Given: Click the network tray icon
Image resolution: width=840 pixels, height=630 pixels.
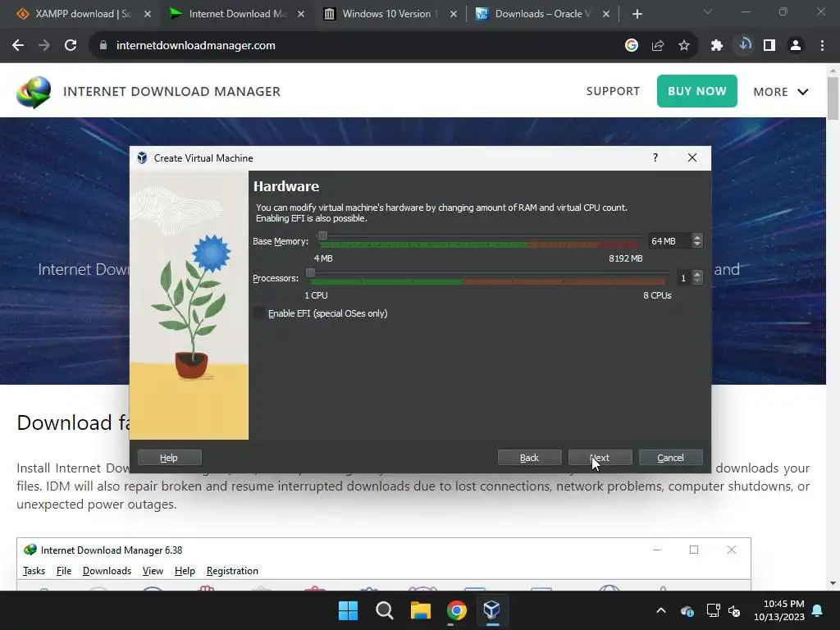Looking at the screenshot, I should coord(713,610).
